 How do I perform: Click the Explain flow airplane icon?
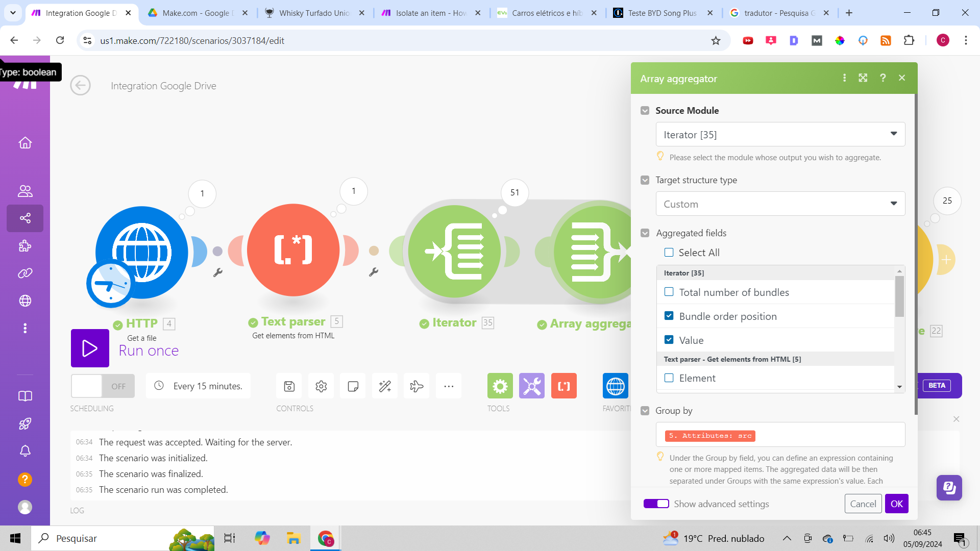(x=416, y=386)
